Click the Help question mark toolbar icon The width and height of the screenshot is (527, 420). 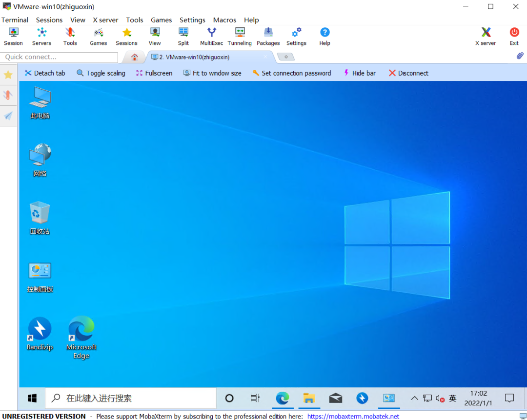tap(324, 36)
